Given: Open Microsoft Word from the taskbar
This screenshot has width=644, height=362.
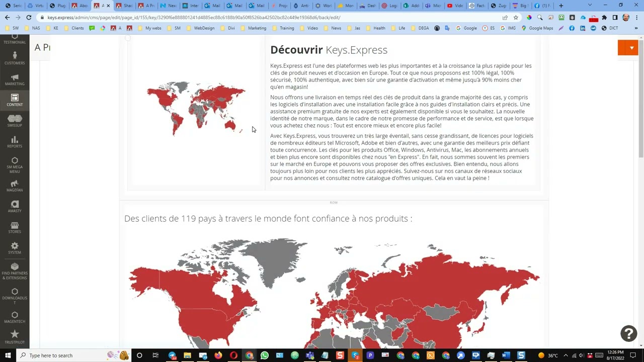Looking at the screenshot, I should point(506,355).
